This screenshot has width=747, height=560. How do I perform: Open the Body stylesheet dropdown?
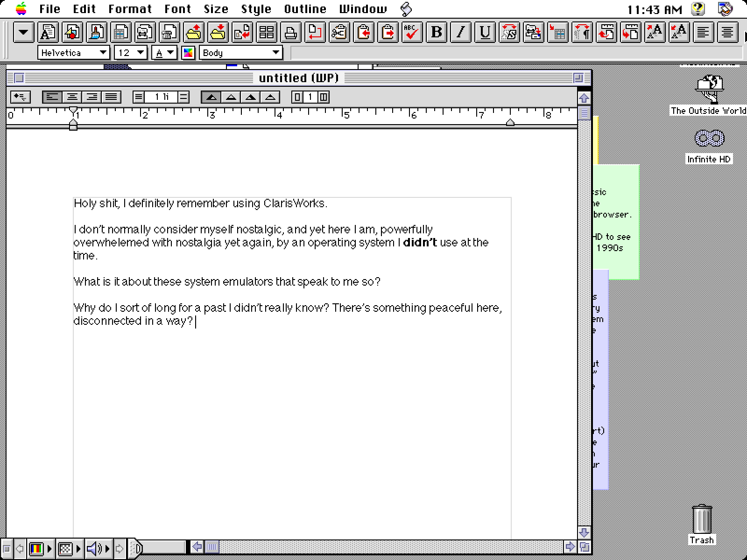(x=241, y=53)
